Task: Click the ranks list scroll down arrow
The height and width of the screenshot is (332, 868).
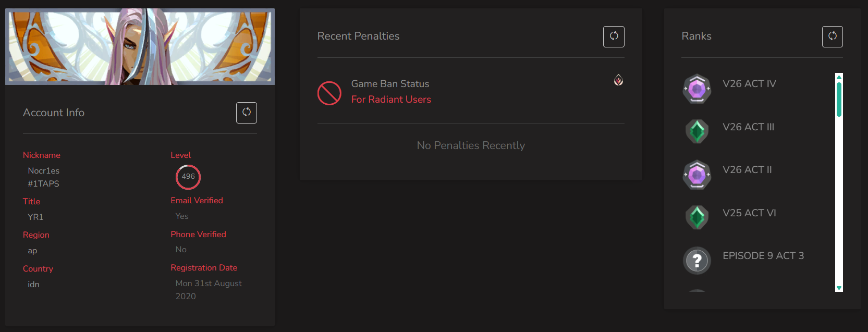Action: pyautogui.click(x=839, y=288)
